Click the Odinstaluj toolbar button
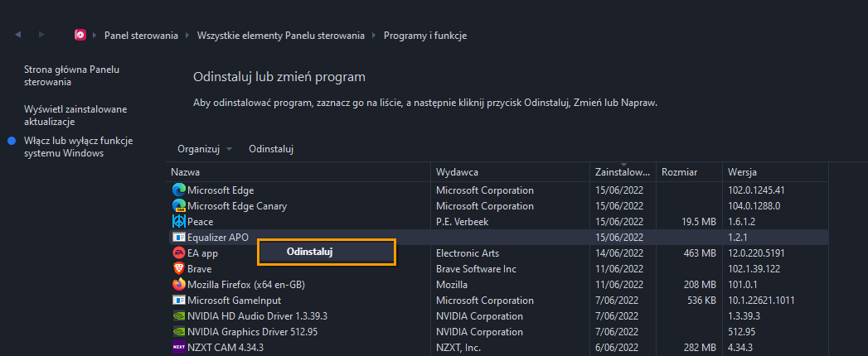 point(271,149)
